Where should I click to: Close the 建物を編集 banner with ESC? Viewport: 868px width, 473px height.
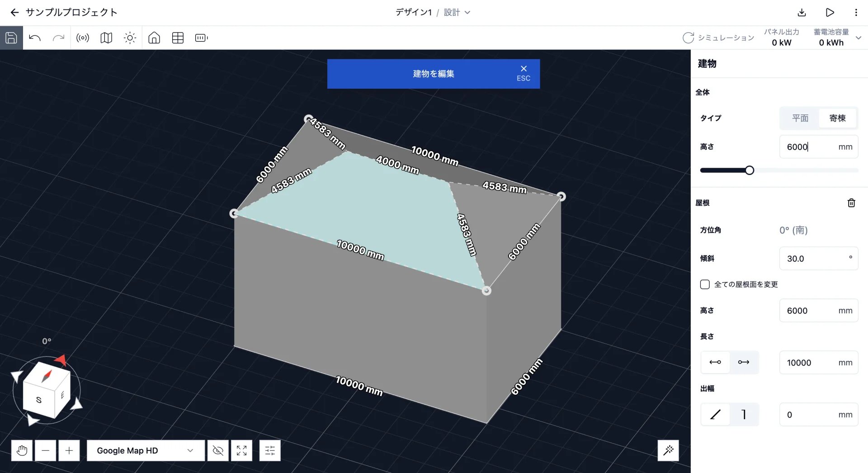point(524,73)
